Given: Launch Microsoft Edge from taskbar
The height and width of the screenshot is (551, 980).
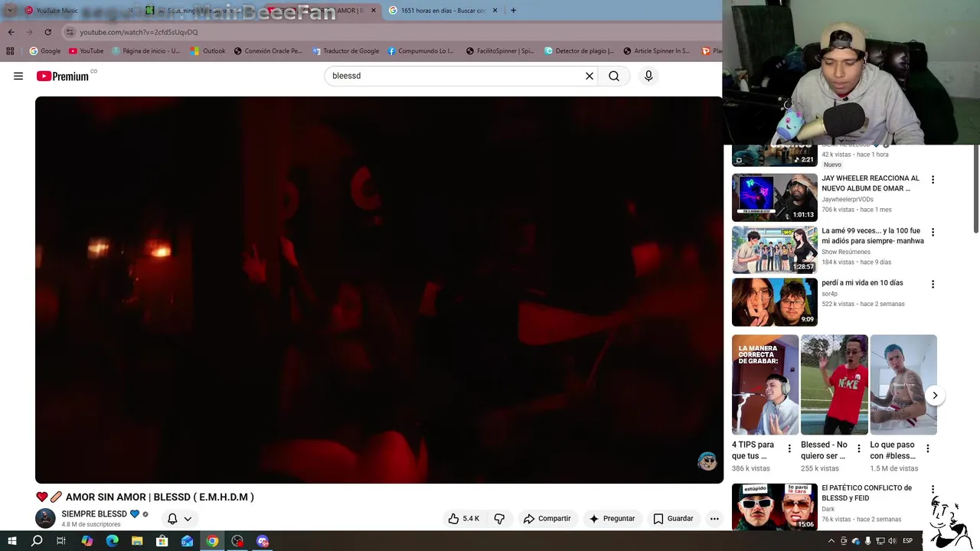Looking at the screenshot, I should pos(112,541).
